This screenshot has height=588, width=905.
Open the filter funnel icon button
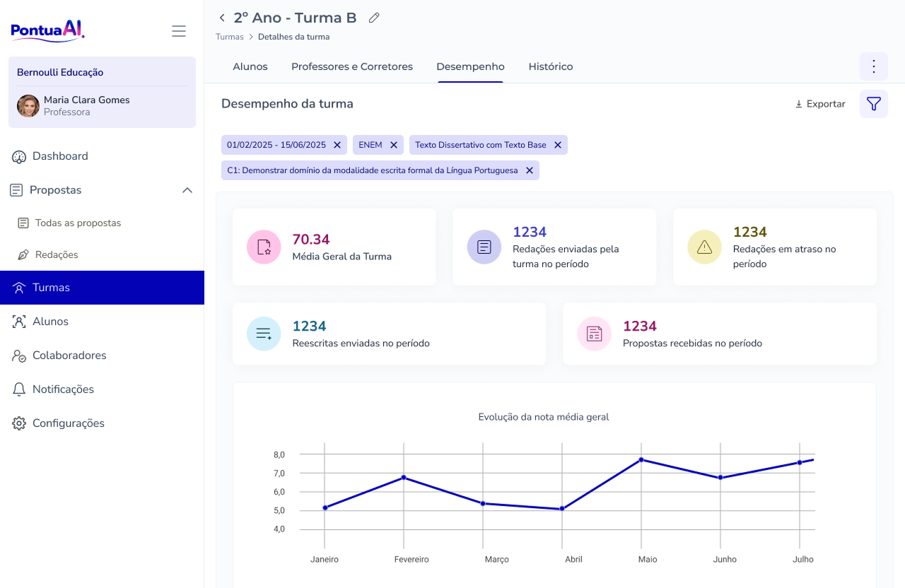coord(874,104)
